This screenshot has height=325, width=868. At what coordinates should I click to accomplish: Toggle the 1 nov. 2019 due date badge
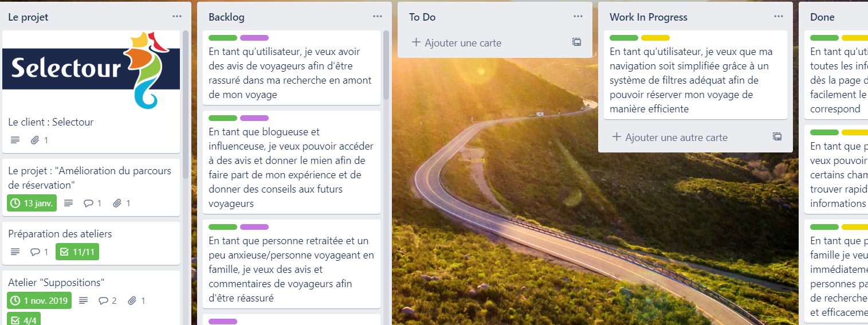pyautogui.click(x=39, y=300)
